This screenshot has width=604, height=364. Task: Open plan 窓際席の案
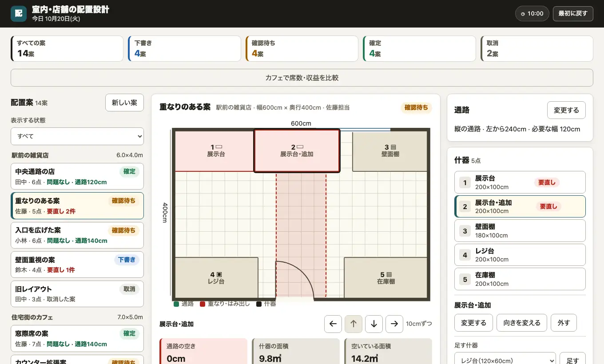pos(77,338)
